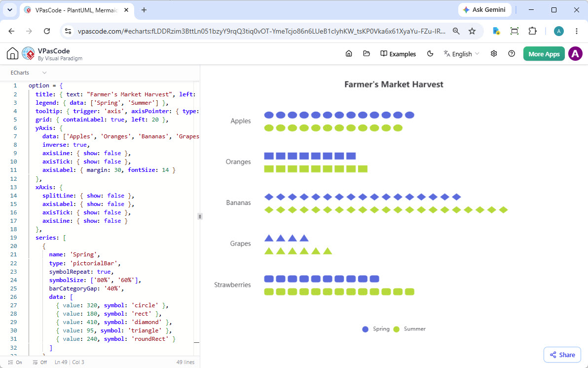This screenshot has height=368, width=588.
Task: Open the help question mark icon
Action: click(512, 54)
